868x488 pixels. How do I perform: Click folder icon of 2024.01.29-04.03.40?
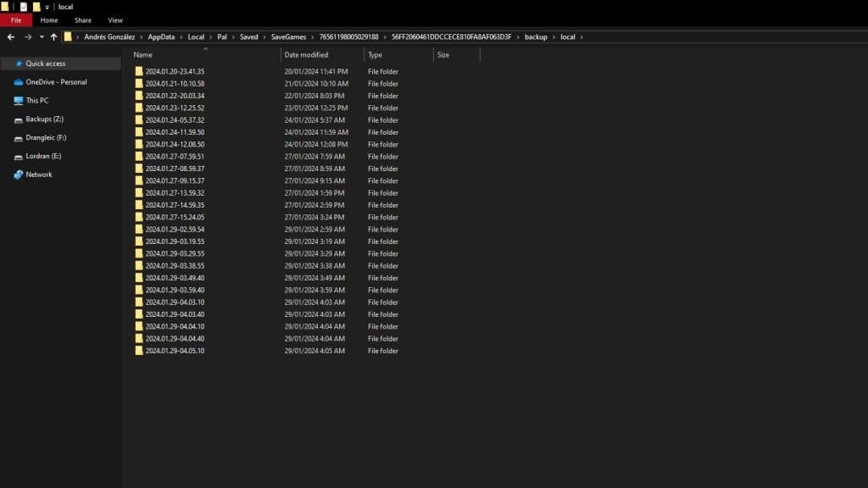pyautogui.click(x=139, y=315)
